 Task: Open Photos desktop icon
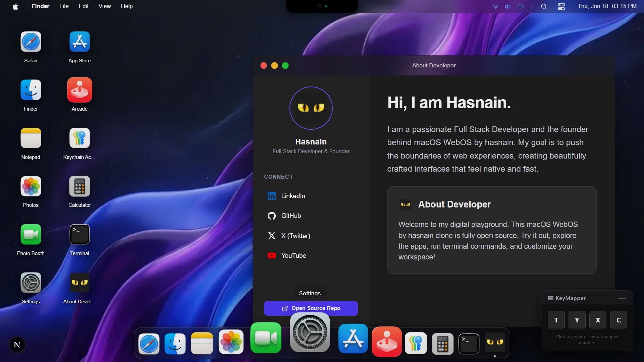(31, 186)
